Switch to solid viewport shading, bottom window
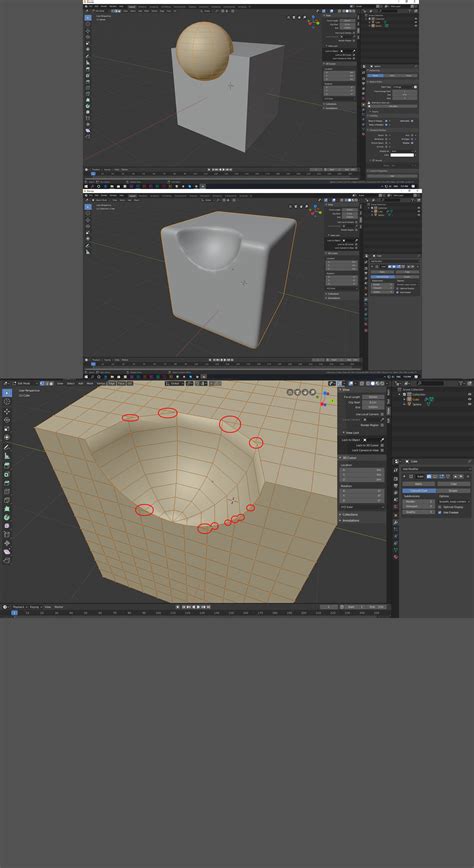The height and width of the screenshot is (868, 474). pyautogui.click(x=373, y=383)
